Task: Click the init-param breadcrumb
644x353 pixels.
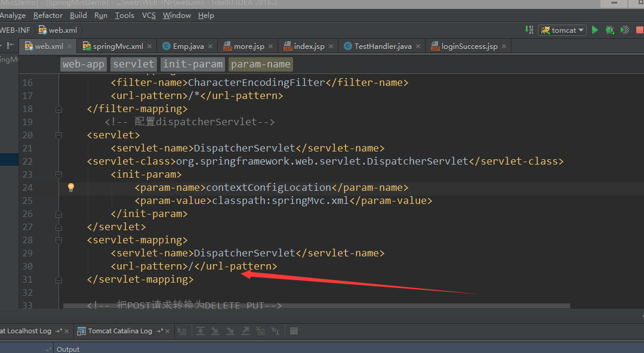Action: pyautogui.click(x=193, y=64)
